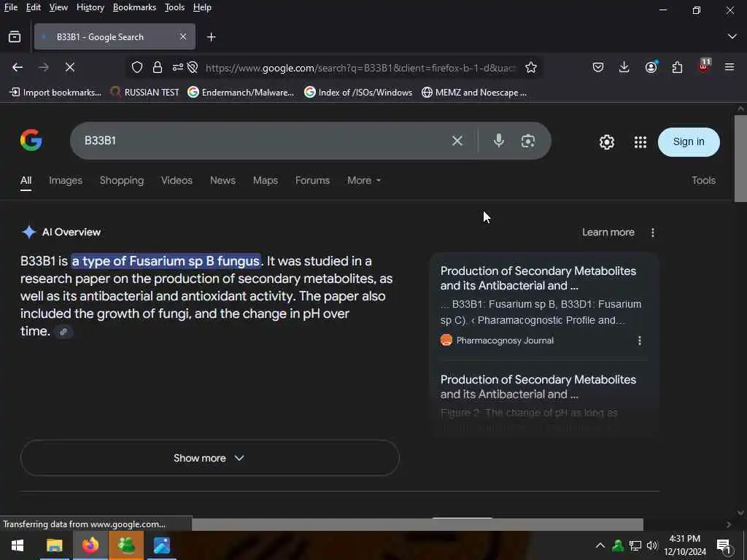
Task: Switch to the Forums results tab
Action: (312, 181)
